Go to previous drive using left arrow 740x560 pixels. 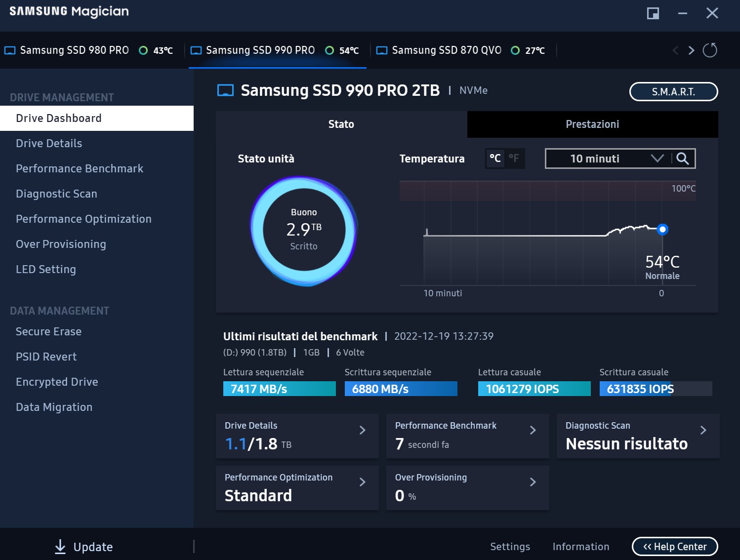675,50
